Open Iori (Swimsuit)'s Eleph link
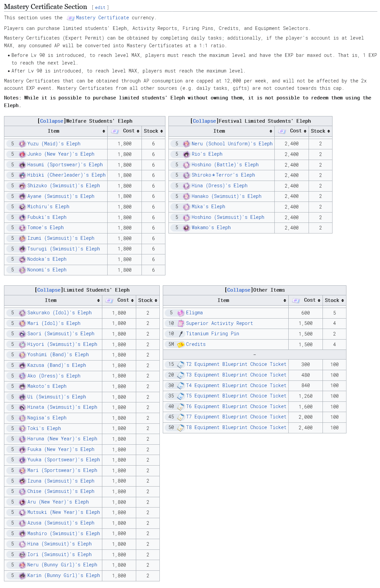This screenshot has height=588, width=380. [59, 554]
